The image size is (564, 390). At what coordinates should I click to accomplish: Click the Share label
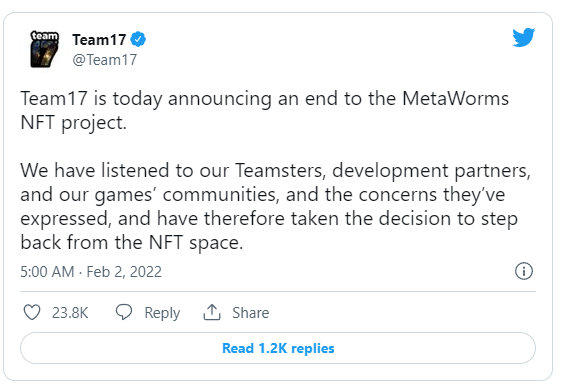tap(250, 313)
